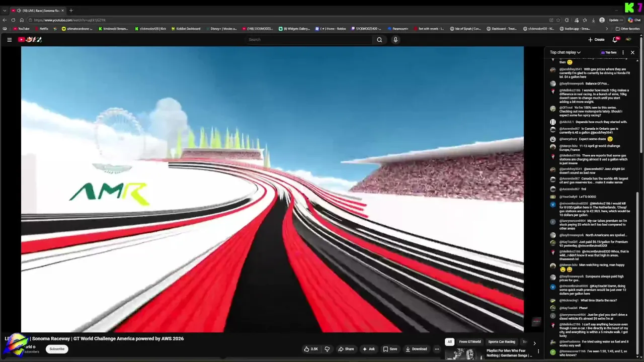Save the video to a playlist
Viewport: 644px width, 362px height.
tap(390, 349)
